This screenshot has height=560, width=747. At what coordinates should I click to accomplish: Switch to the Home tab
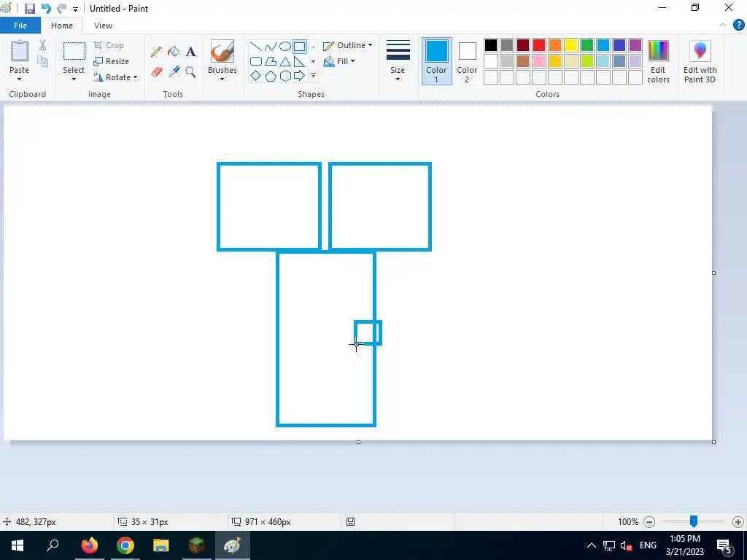point(62,26)
